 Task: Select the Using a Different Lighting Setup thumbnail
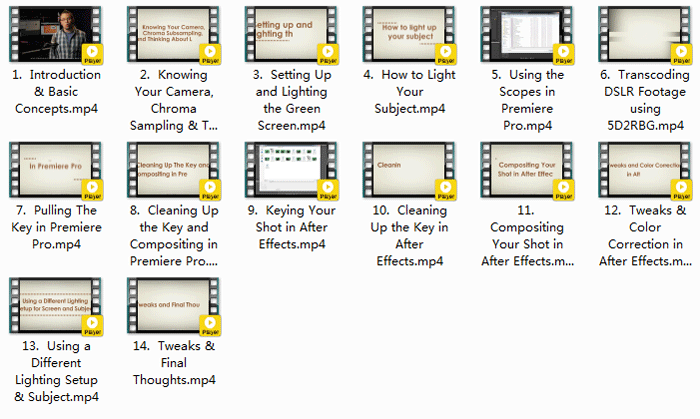click(57, 305)
